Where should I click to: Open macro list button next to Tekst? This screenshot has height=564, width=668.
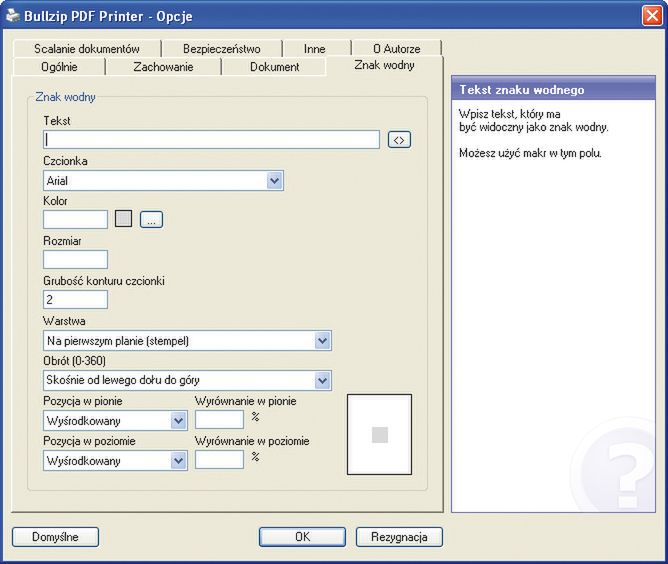point(399,140)
